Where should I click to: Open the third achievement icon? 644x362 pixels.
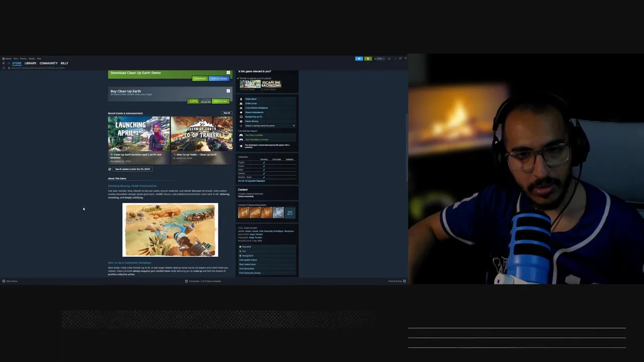pyautogui.click(x=267, y=212)
